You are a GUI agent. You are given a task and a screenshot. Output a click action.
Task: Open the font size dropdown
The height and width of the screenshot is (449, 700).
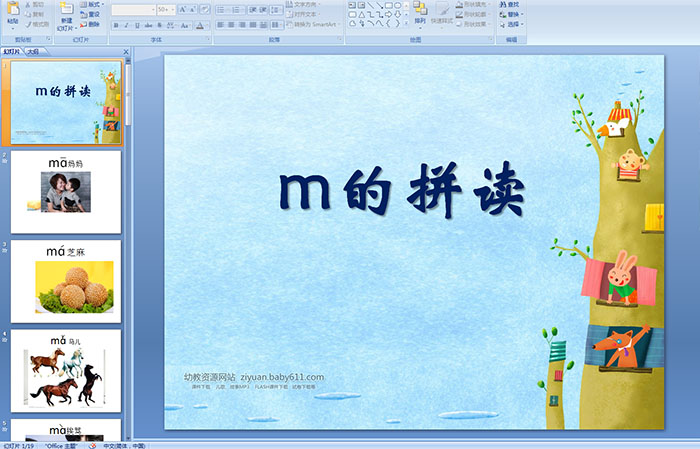point(171,9)
